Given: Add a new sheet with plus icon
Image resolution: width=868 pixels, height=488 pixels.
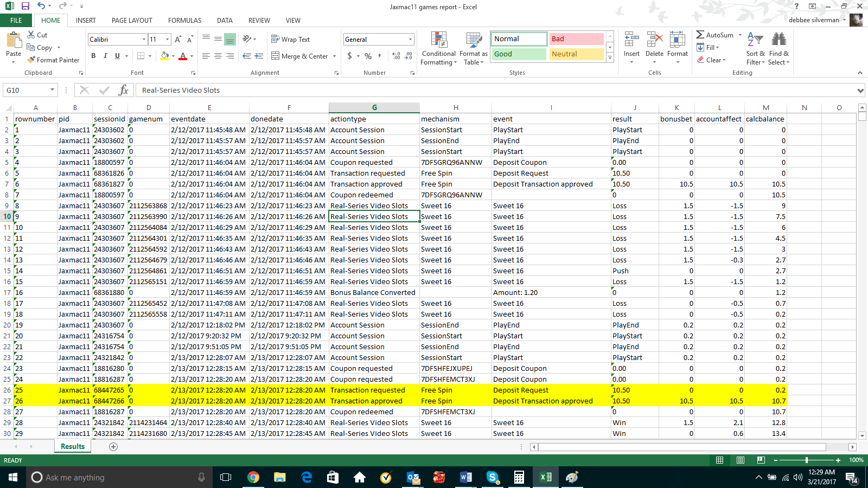Looking at the screenshot, I should coord(113,447).
